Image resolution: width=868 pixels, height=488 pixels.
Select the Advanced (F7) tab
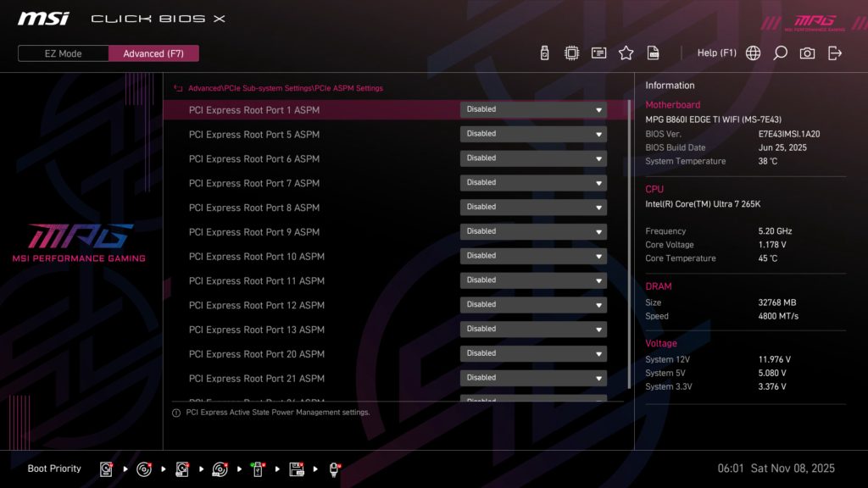point(153,53)
